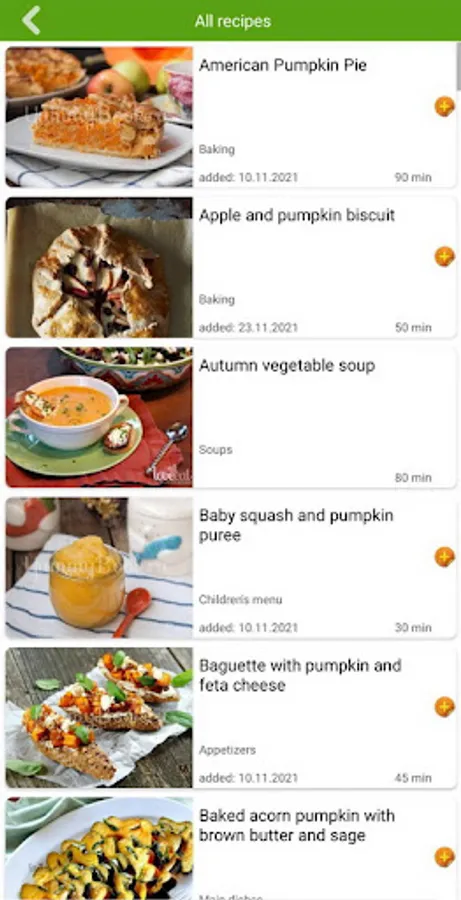View the pumpkin pie slice photo
461x900 pixels.
[99, 117]
